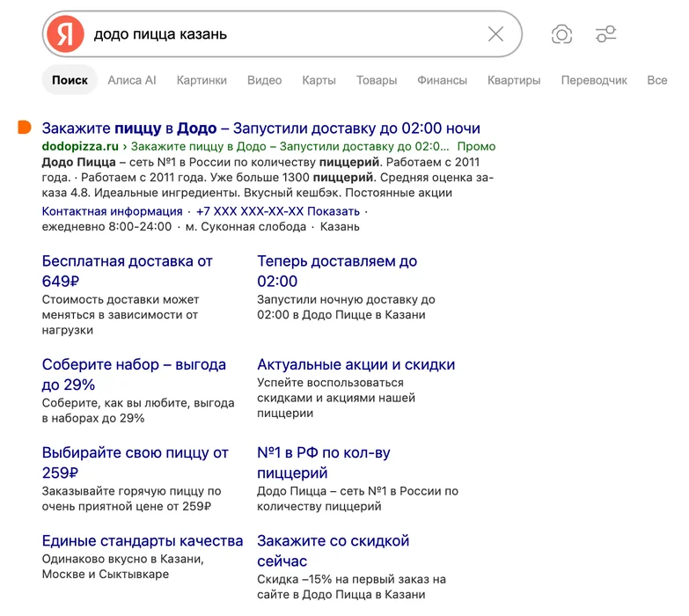689x616 pixels.
Task: Visit dodopizza.ru green domain link
Action: click(x=80, y=146)
